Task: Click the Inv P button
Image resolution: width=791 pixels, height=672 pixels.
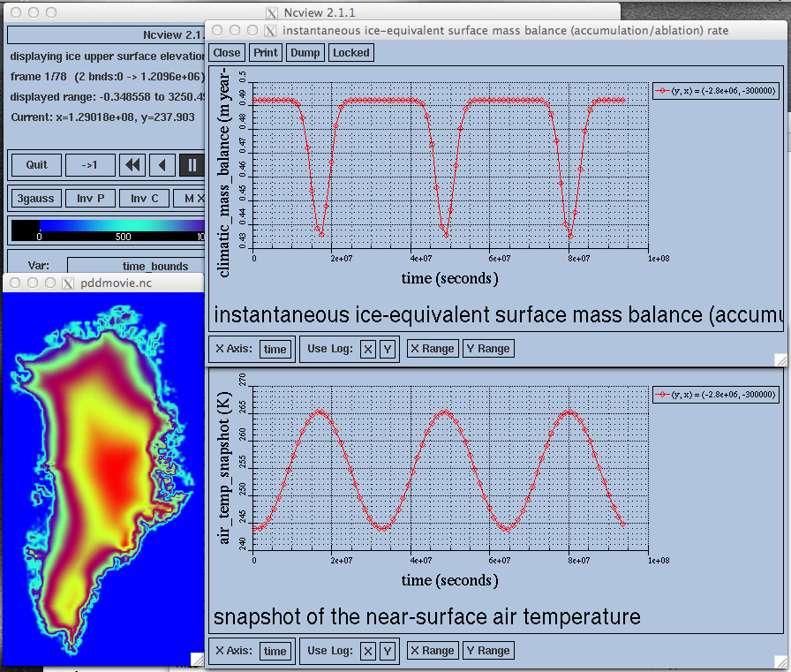Action: [x=90, y=199]
